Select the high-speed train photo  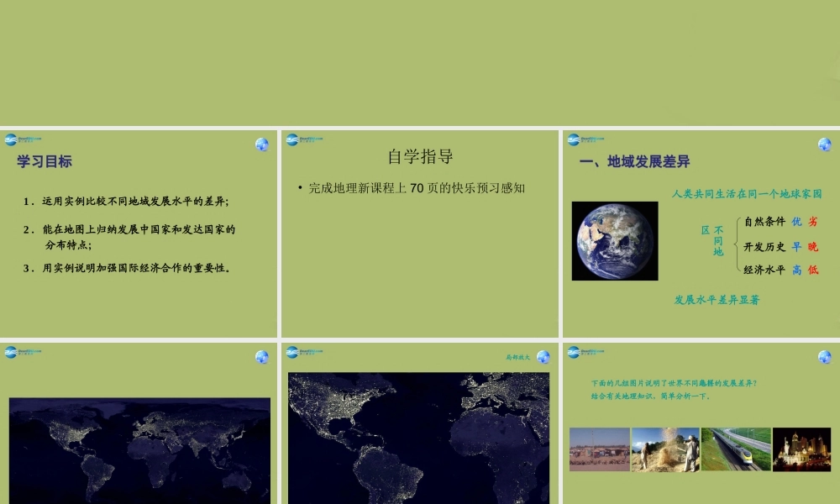point(736,449)
